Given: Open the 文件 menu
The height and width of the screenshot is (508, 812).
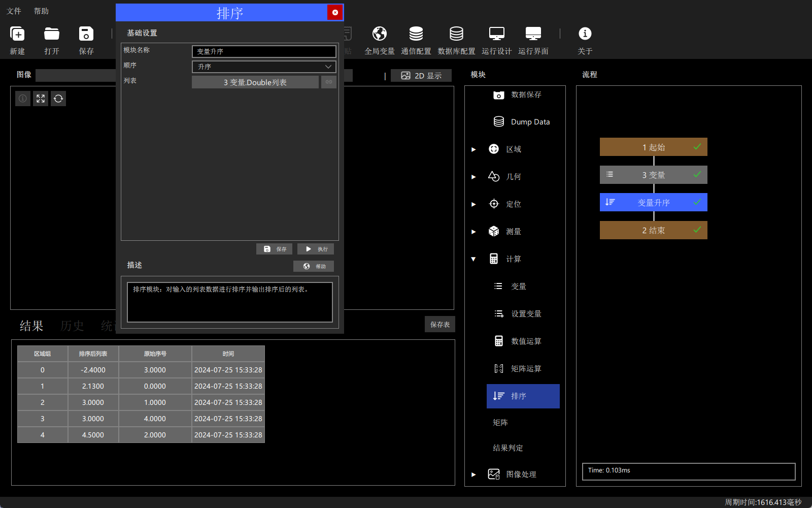Looking at the screenshot, I should [x=14, y=11].
